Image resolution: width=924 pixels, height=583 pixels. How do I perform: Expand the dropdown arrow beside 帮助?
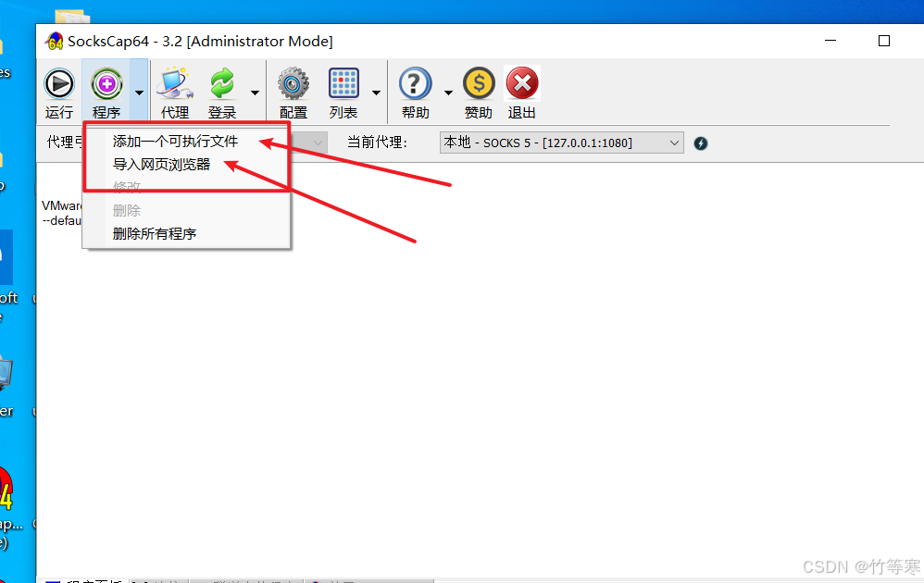(448, 93)
